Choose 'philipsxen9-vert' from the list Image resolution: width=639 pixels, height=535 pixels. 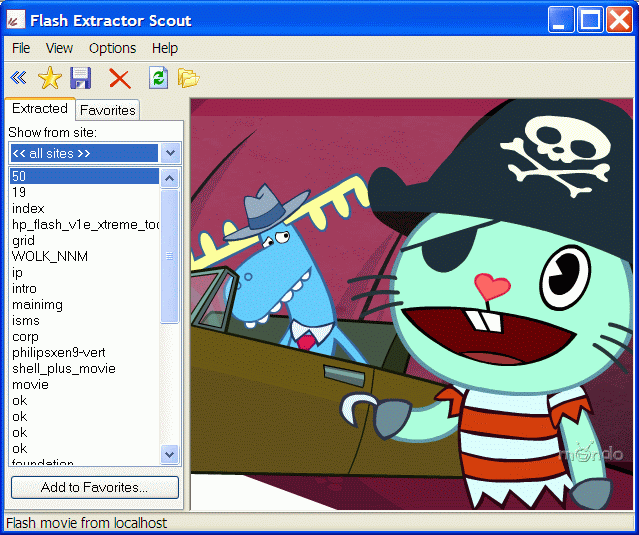58,353
